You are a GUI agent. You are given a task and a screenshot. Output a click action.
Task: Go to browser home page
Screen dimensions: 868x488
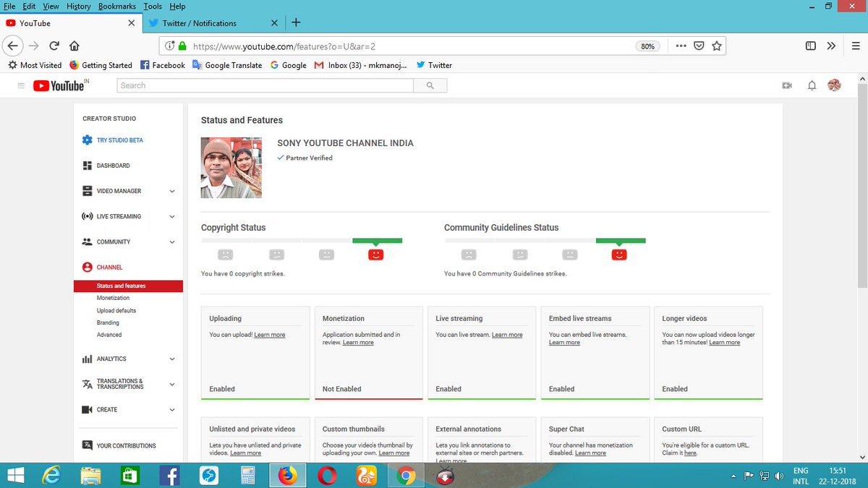74,46
